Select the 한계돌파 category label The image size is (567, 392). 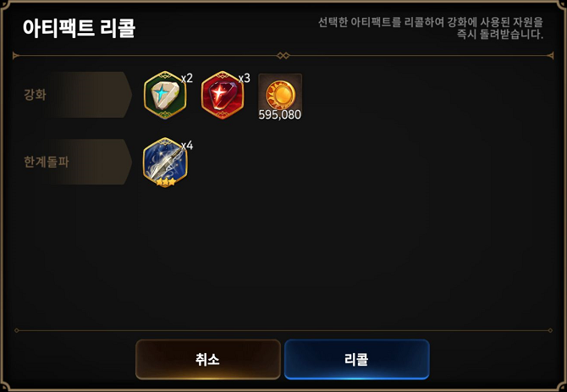[47, 162]
